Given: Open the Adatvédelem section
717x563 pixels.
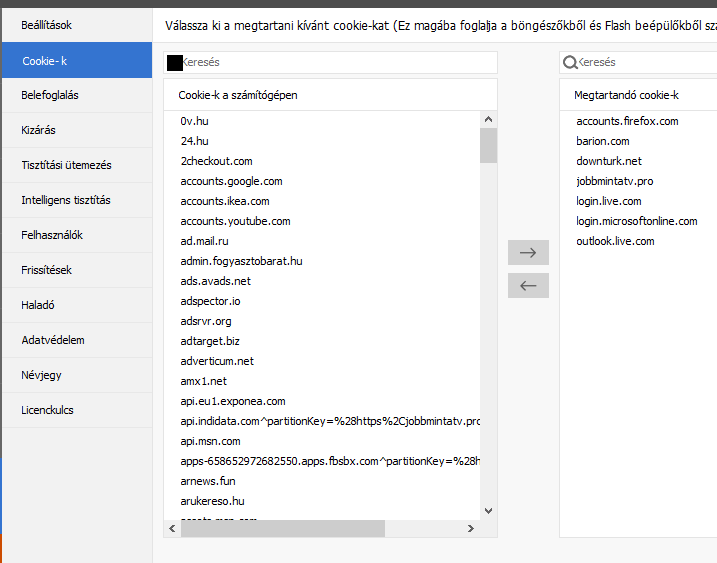Looking at the screenshot, I should (77, 340).
